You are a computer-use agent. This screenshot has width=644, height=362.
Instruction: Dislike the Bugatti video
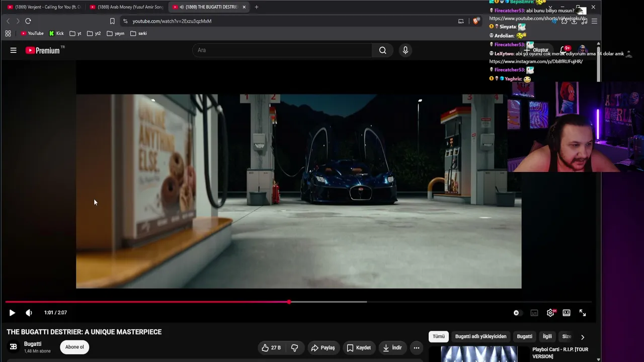[x=295, y=347]
